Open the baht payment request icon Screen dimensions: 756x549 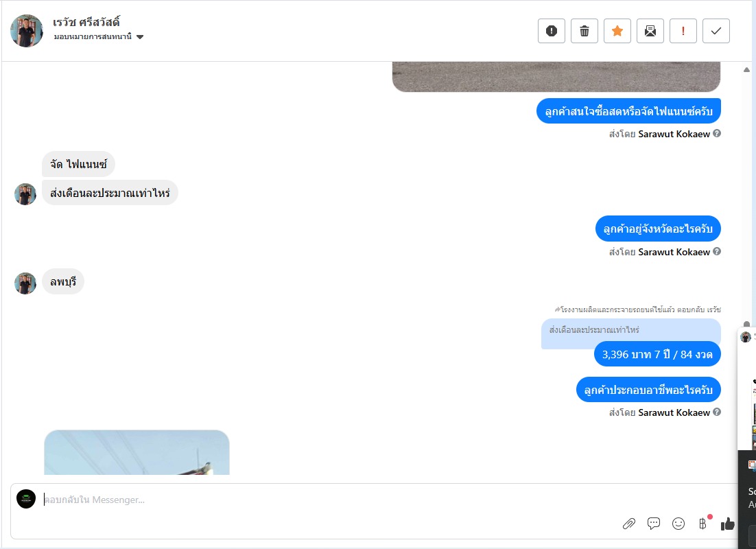703,524
